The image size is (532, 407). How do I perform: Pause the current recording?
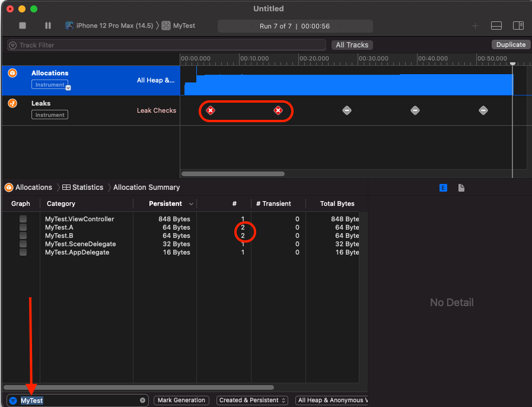(48, 26)
